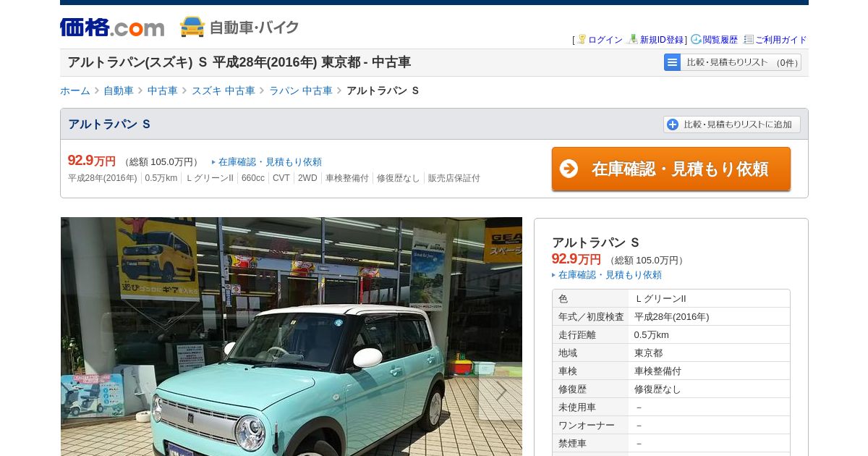
Task: Click the yellow car category icon
Action: coord(192,27)
